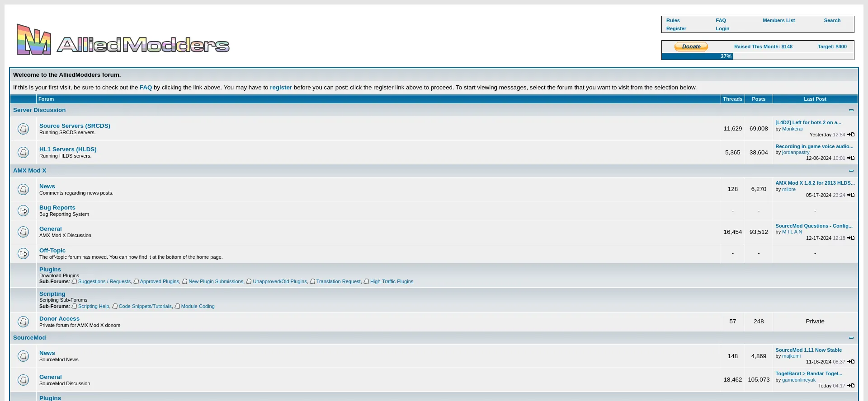Screen dimensions: 868x401
Task: Click the FAQ link in the welcome message
Action: tap(146, 87)
